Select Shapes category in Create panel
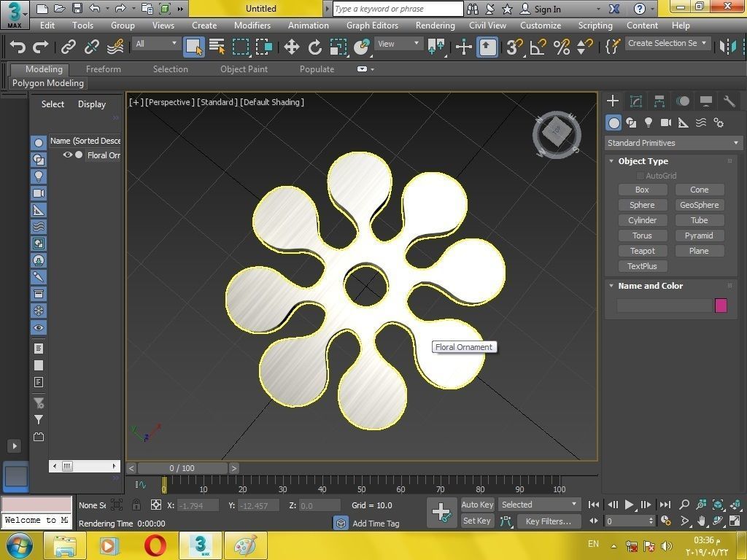747x560 pixels. [631, 122]
